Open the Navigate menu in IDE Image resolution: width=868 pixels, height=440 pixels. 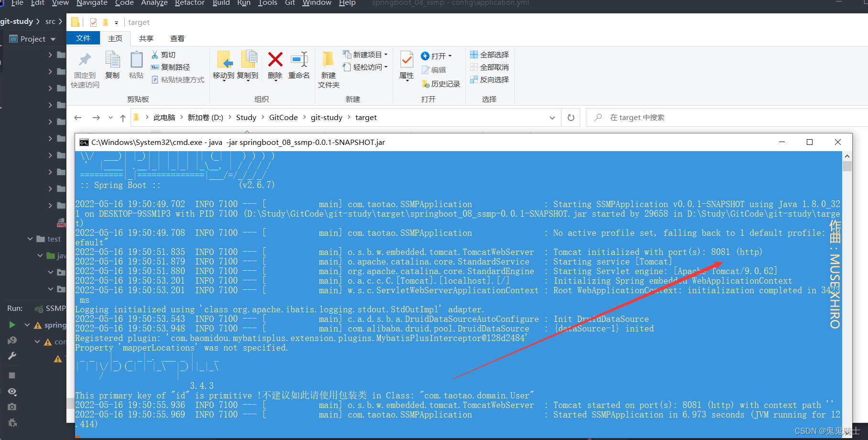92,3
